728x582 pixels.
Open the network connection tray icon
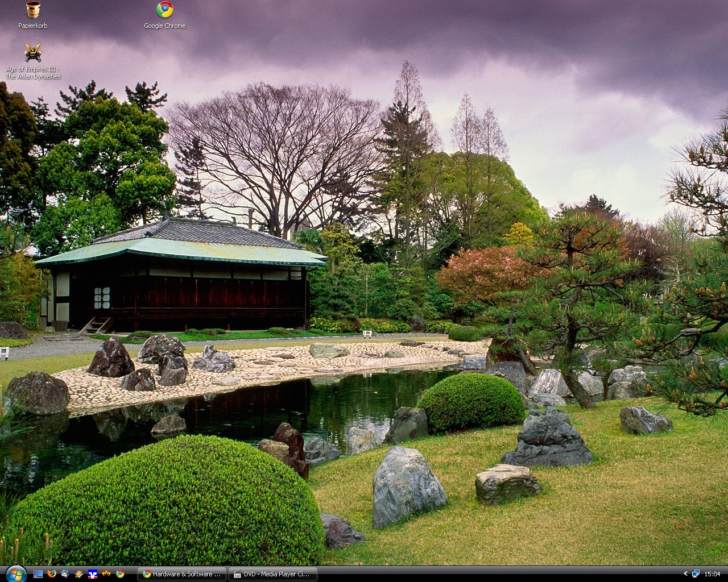[x=696, y=574]
